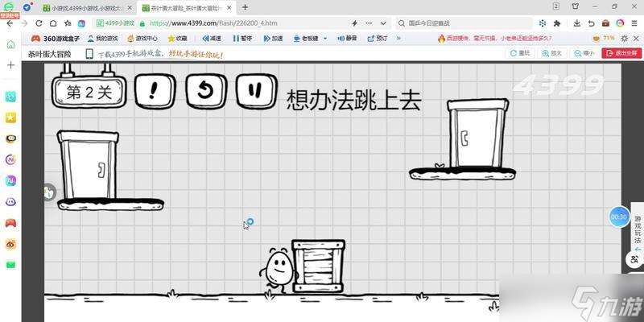Click the wooden crate
The width and height of the screenshot is (644, 322).
click(318, 266)
